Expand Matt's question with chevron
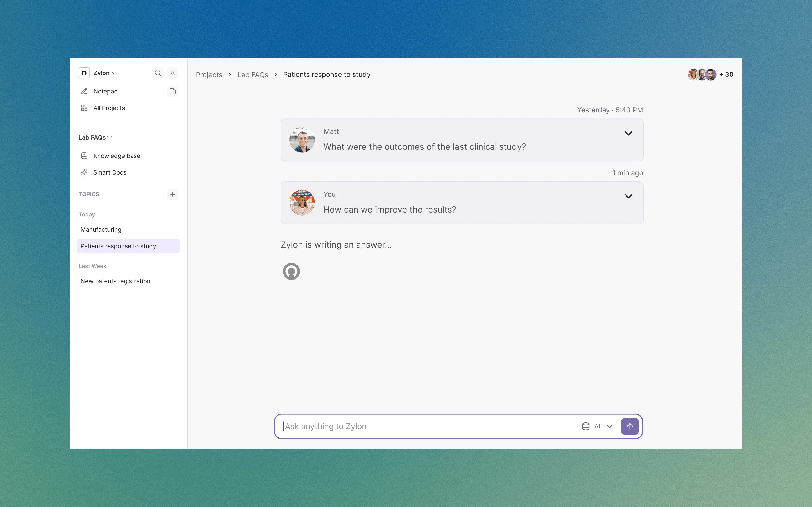The width and height of the screenshot is (812, 507). (628, 133)
